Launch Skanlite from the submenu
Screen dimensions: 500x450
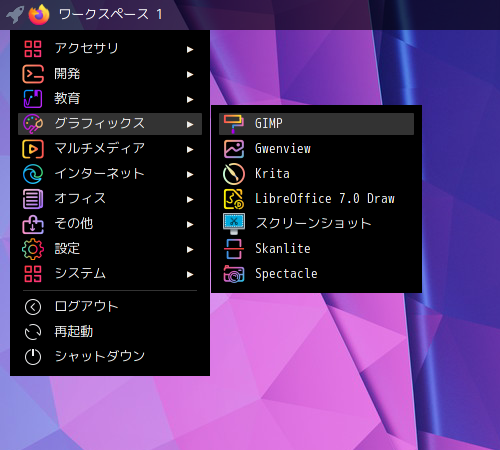(x=316, y=249)
